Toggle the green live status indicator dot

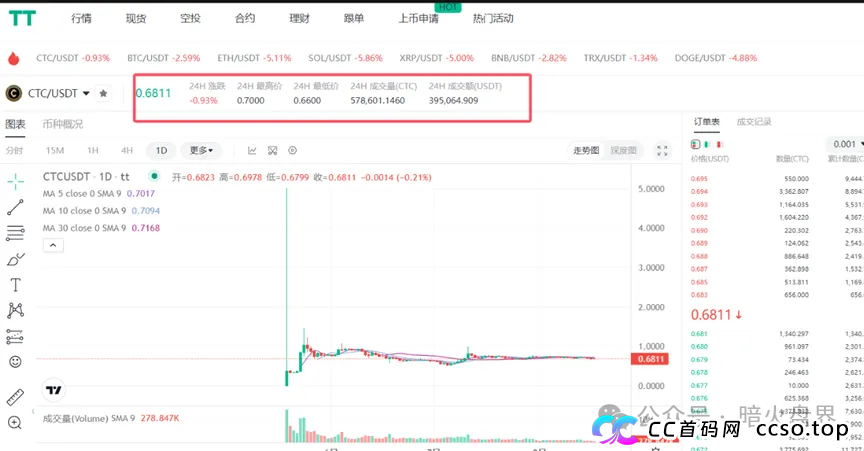tap(154, 176)
